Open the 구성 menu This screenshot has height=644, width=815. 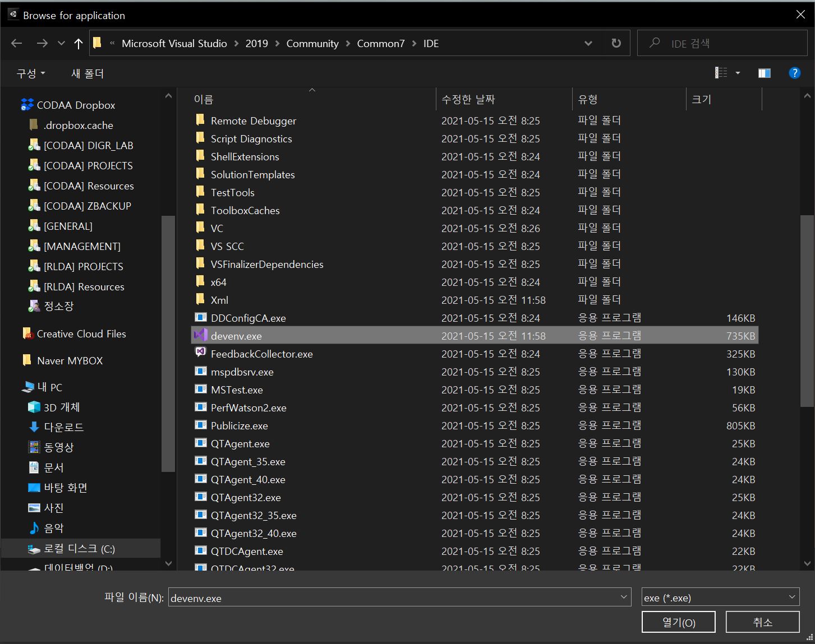(31, 73)
